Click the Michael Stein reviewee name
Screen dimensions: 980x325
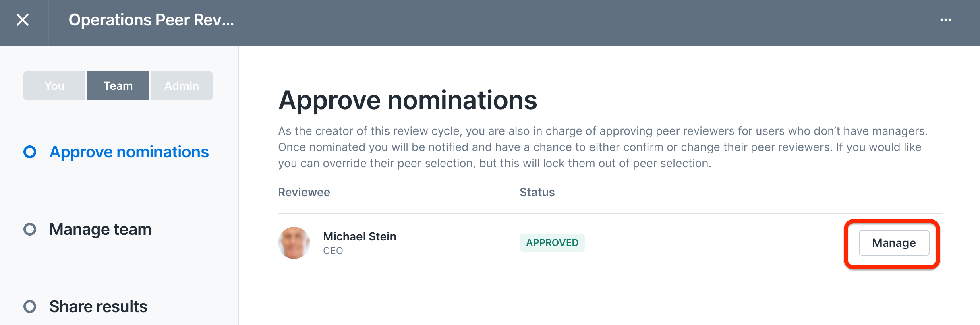click(360, 236)
